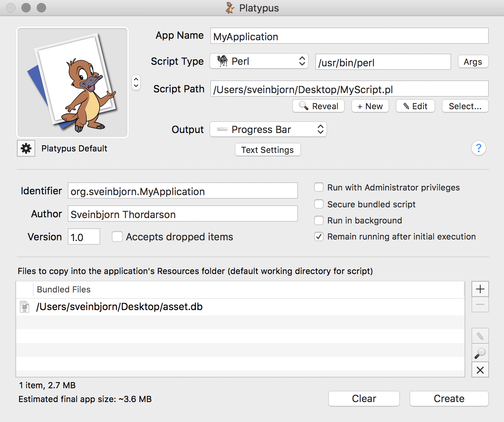Uncheck Remain running after initial execution

pyautogui.click(x=319, y=236)
